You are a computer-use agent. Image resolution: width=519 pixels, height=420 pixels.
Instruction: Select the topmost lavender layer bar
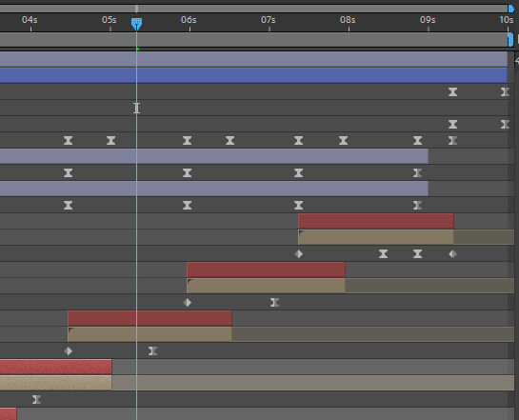pos(253,60)
